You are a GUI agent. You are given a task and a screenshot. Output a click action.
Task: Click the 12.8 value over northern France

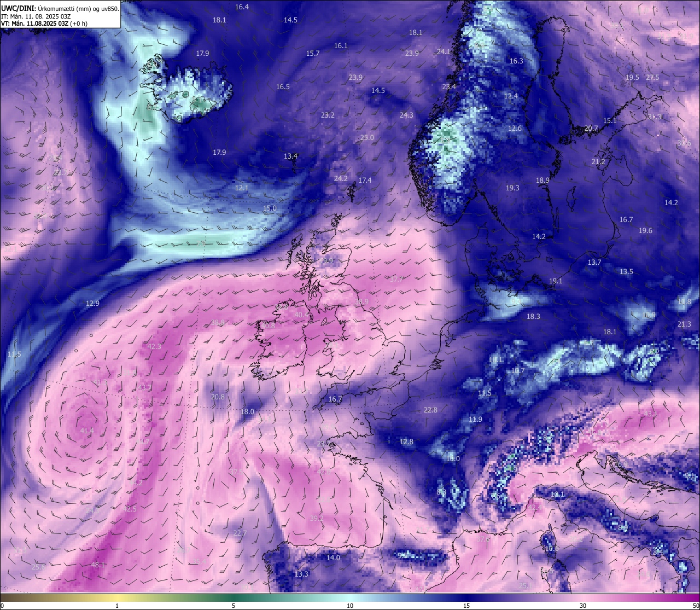(x=406, y=441)
